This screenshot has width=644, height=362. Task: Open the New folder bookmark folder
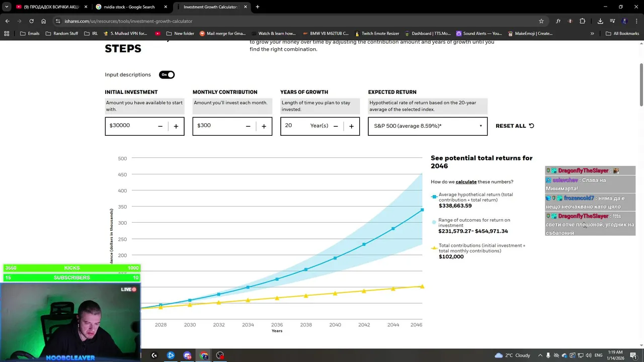179,34
